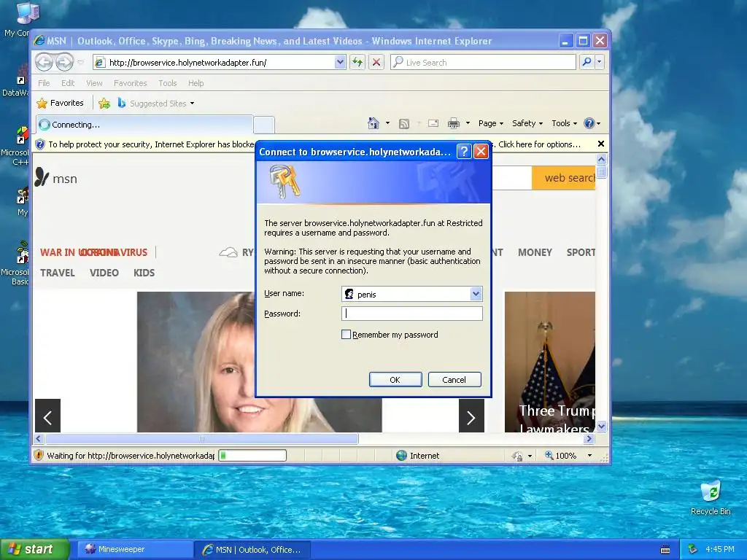Expand the User name dropdown
Viewport: 747px width, 560px height.
click(x=476, y=294)
